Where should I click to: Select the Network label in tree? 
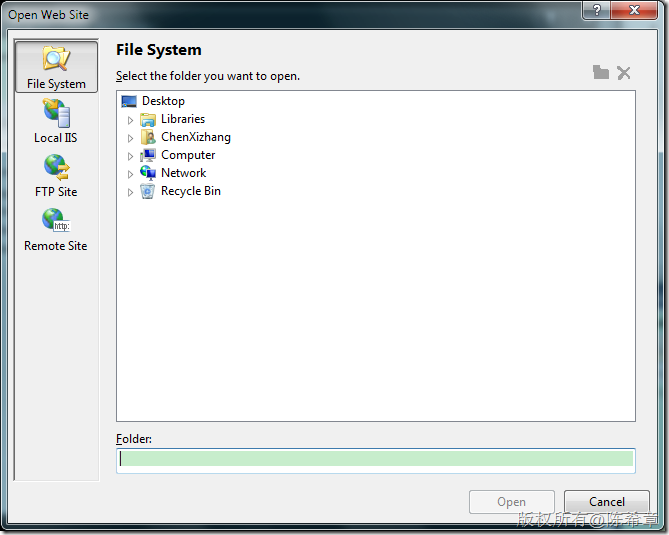click(183, 173)
